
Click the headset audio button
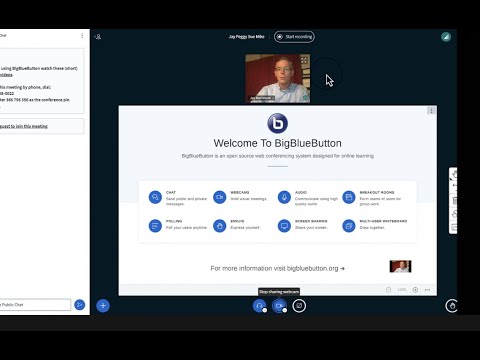pos(259,306)
